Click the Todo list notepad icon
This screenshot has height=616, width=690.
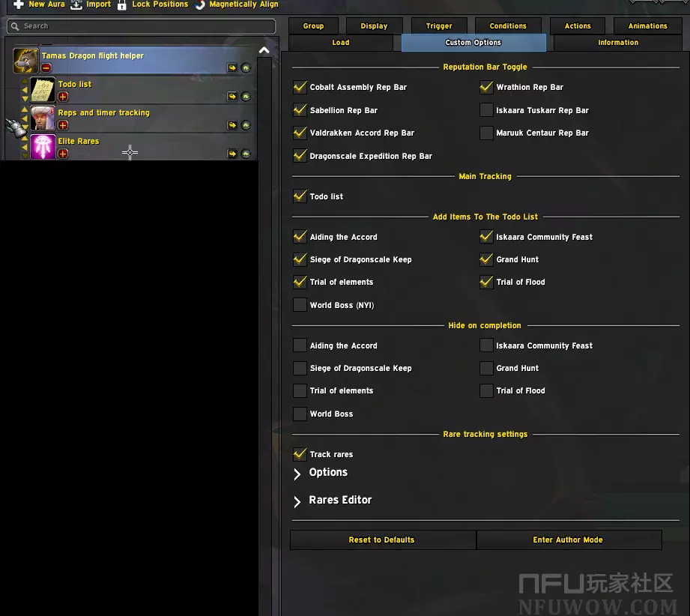pos(43,90)
